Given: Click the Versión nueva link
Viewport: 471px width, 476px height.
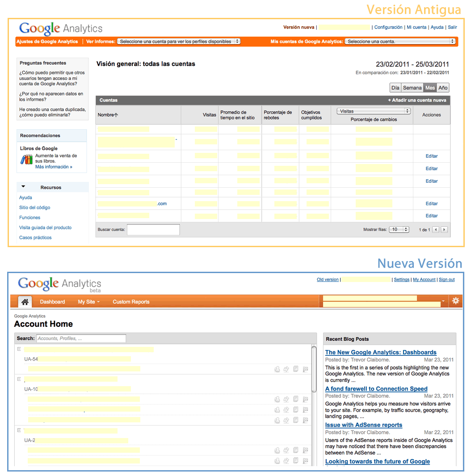Looking at the screenshot, I should 299,27.
